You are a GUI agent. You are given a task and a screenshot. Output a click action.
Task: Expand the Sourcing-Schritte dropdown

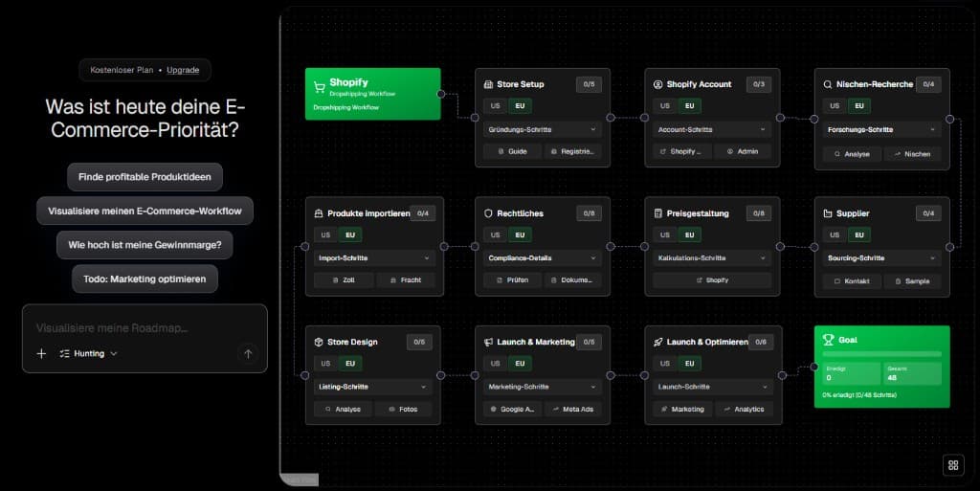click(x=881, y=258)
